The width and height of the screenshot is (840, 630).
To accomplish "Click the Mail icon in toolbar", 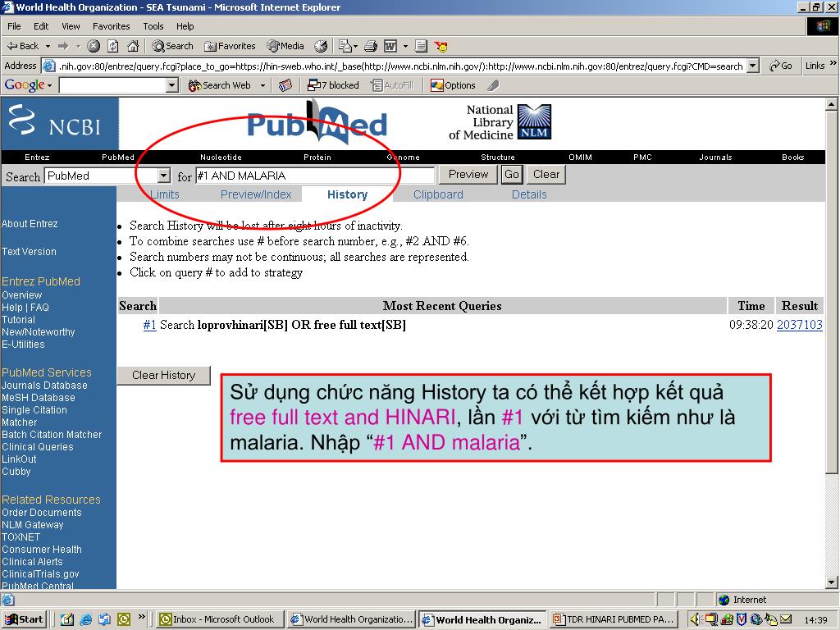I will tap(348, 46).
